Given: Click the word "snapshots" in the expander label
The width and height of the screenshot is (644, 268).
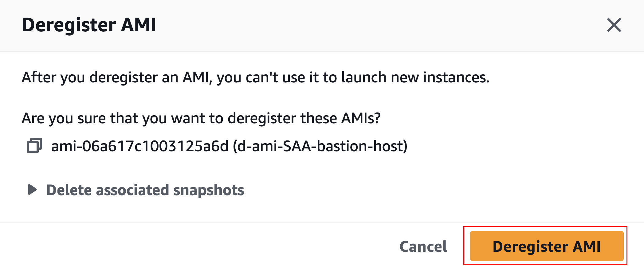Looking at the screenshot, I should (209, 190).
